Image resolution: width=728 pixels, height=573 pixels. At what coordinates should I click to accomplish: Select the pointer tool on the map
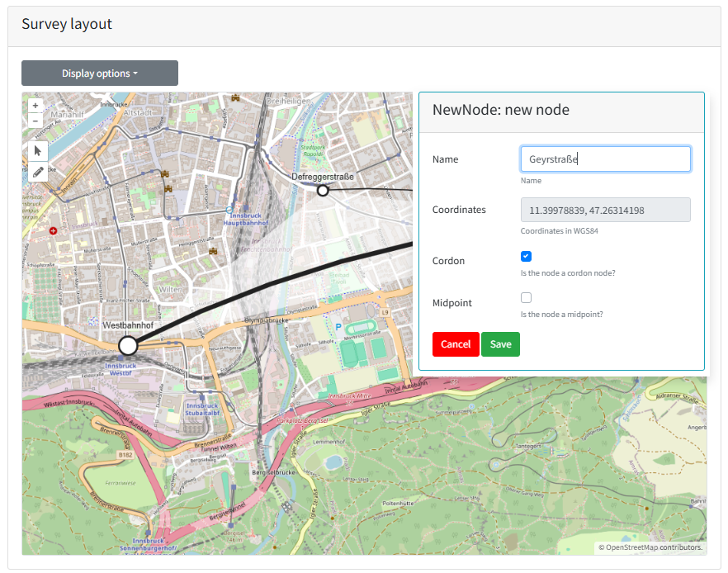[x=38, y=151]
